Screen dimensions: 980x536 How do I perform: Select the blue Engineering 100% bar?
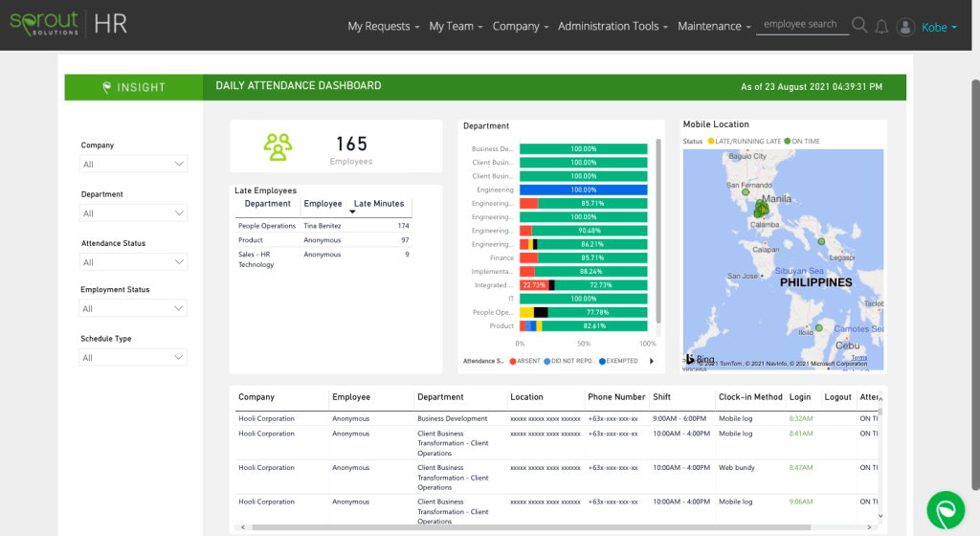[x=583, y=190]
